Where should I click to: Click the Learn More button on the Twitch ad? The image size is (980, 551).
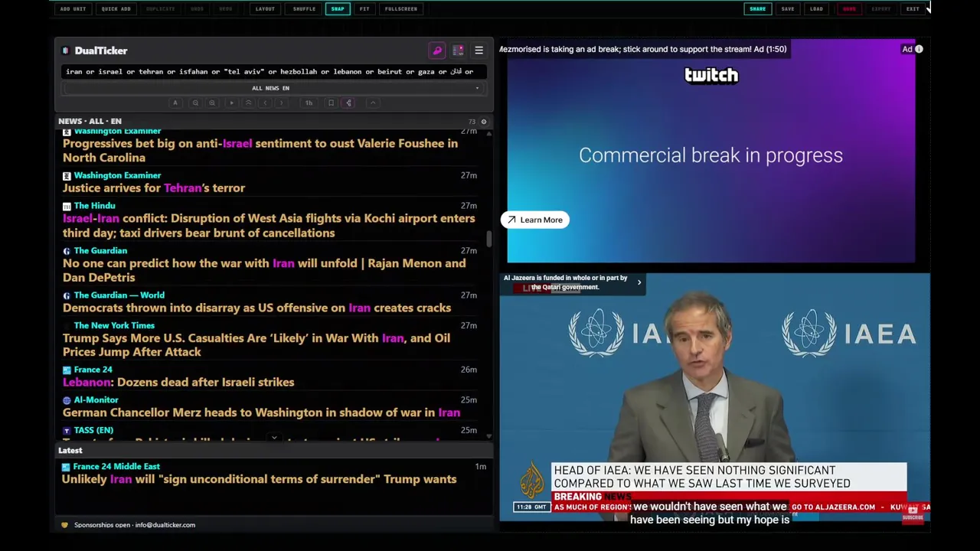(x=534, y=220)
